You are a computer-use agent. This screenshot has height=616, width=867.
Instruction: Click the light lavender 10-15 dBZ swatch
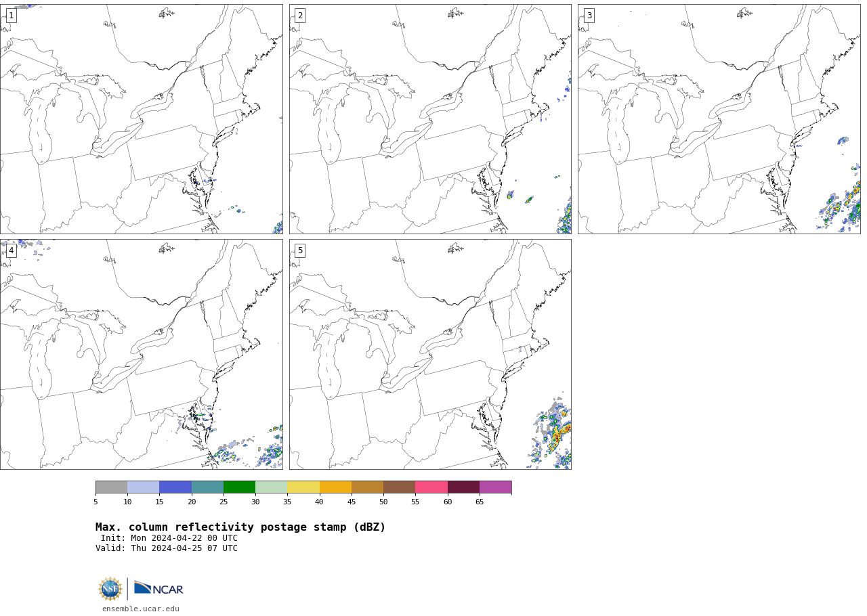[x=143, y=487]
